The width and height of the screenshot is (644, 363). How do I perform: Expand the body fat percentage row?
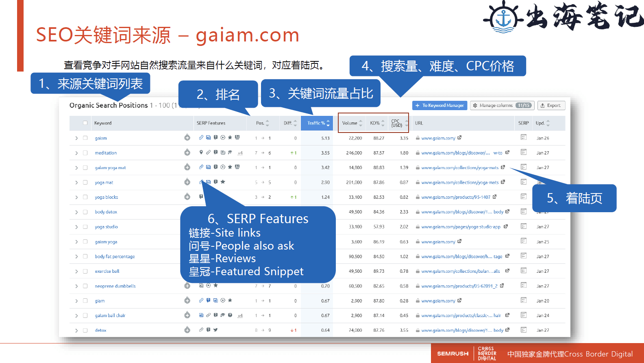pos(76,256)
